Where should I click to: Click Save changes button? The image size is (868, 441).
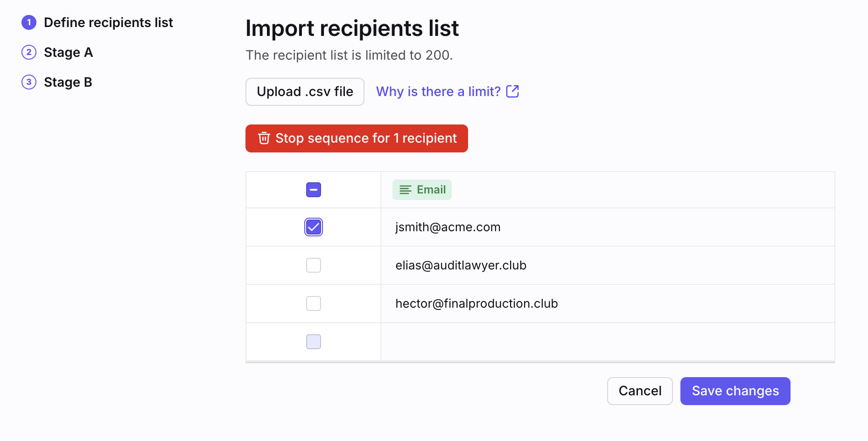[735, 391]
